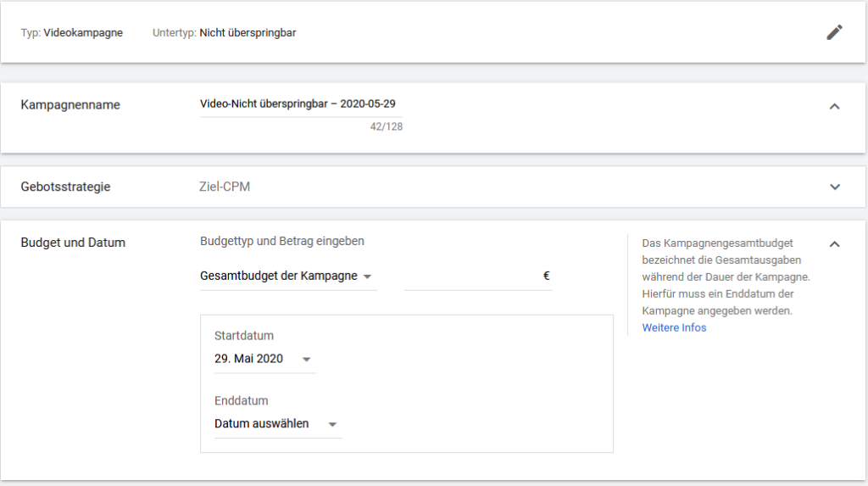Open Startdatum picker showing 29. Mai 2020
The image size is (868, 486).
tap(263, 359)
